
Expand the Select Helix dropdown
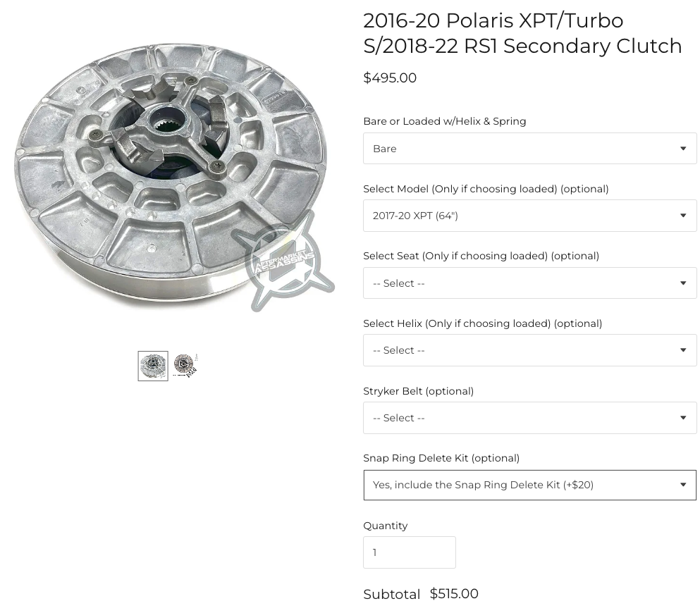pyautogui.click(x=529, y=350)
